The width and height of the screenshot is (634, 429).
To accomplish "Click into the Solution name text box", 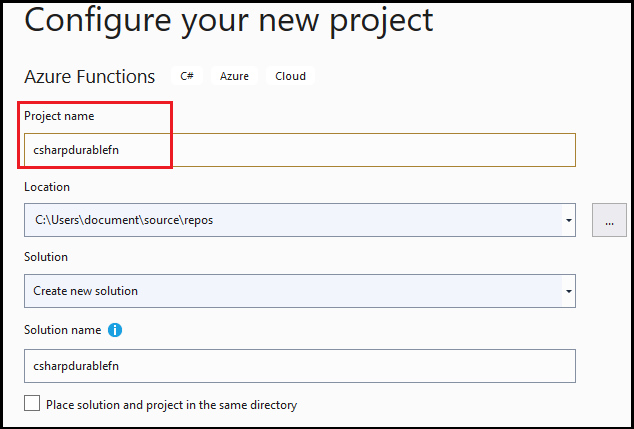I will [300, 365].
